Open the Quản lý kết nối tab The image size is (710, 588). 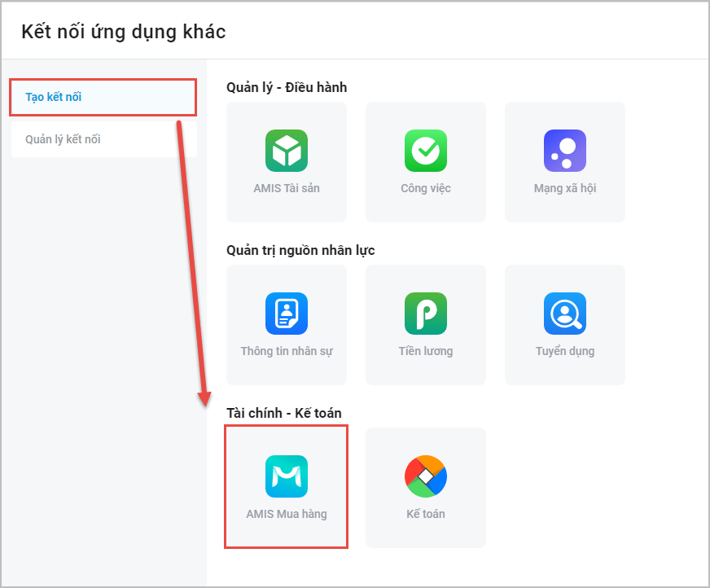pyautogui.click(x=104, y=139)
